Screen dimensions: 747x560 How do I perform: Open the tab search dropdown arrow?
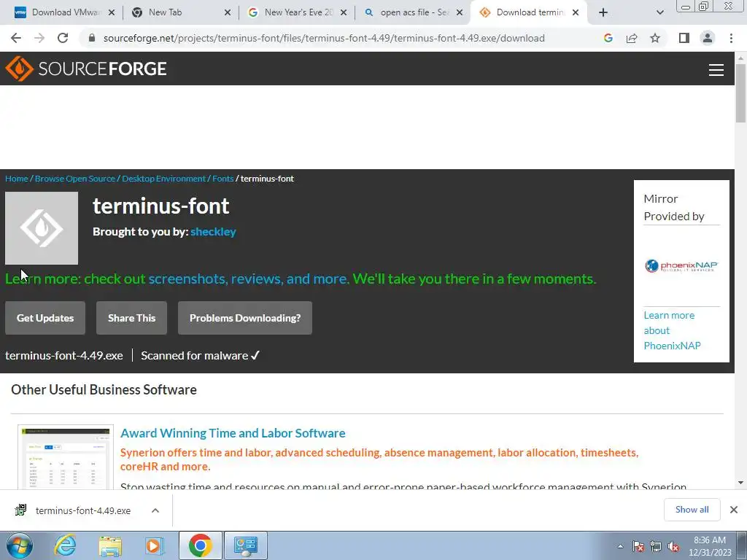[x=659, y=12]
